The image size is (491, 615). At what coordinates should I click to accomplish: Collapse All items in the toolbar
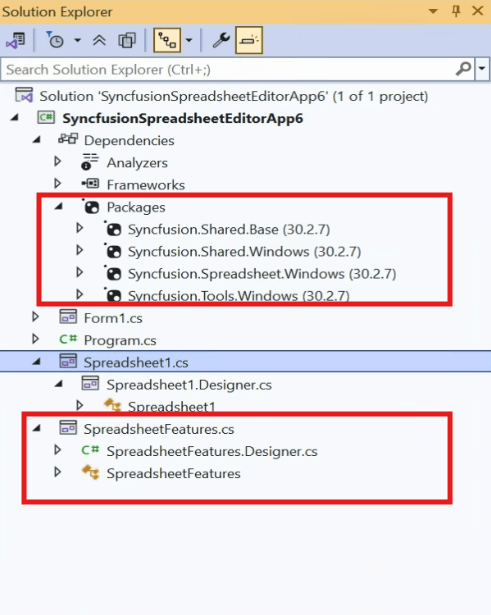tap(99, 40)
